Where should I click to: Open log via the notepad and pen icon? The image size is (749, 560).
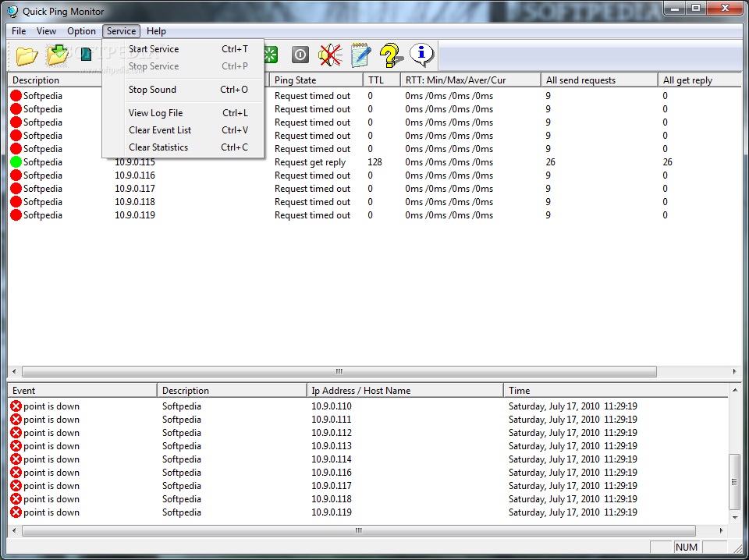click(x=360, y=55)
